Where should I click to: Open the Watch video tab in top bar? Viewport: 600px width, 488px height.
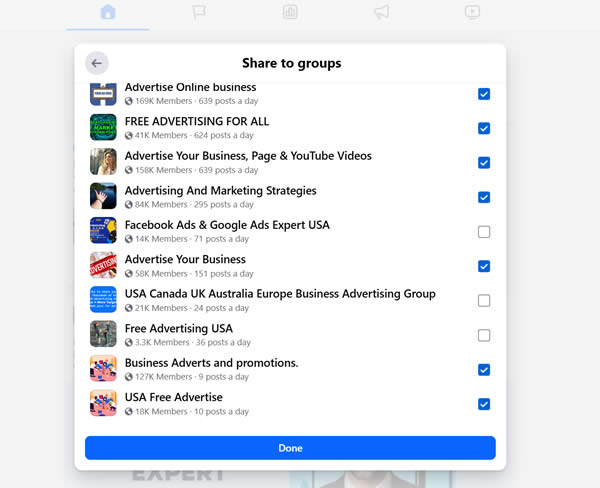point(473,12)
